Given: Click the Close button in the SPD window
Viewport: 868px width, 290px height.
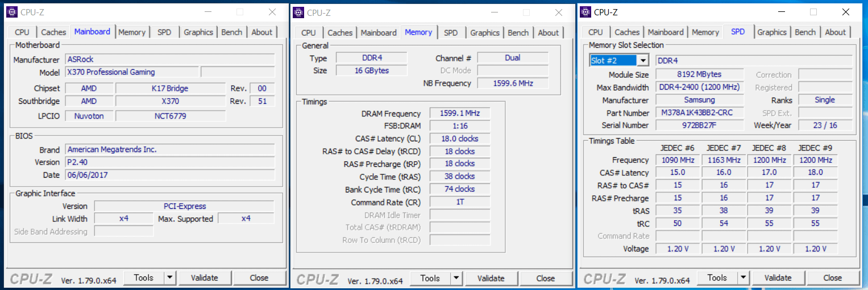Looking at the screenshot, I should click(x=833, y=278).
